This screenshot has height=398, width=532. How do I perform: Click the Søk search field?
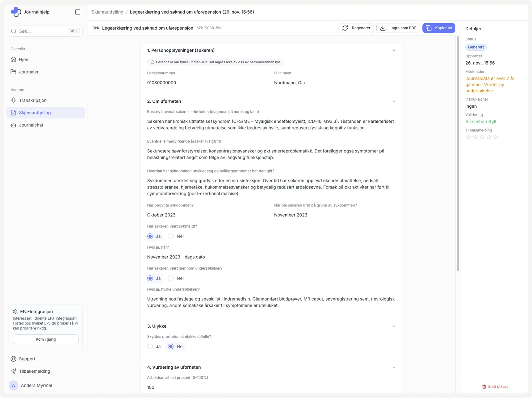(x=43, y=31)
